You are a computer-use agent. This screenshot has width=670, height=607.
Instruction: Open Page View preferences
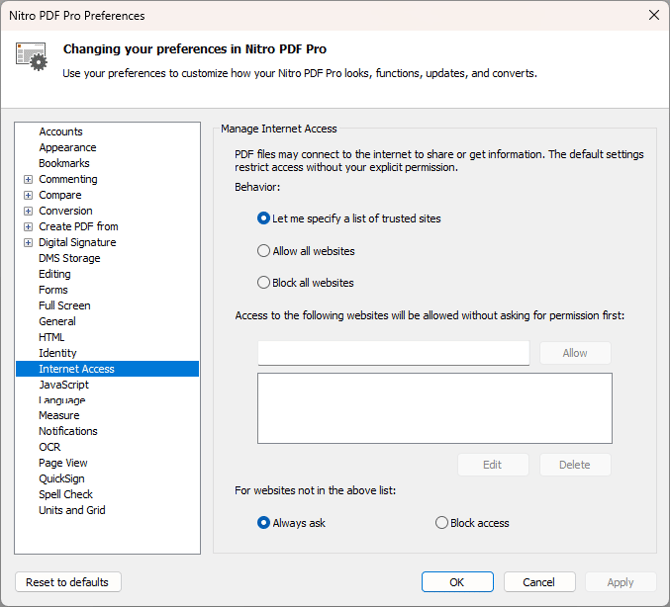63,463
